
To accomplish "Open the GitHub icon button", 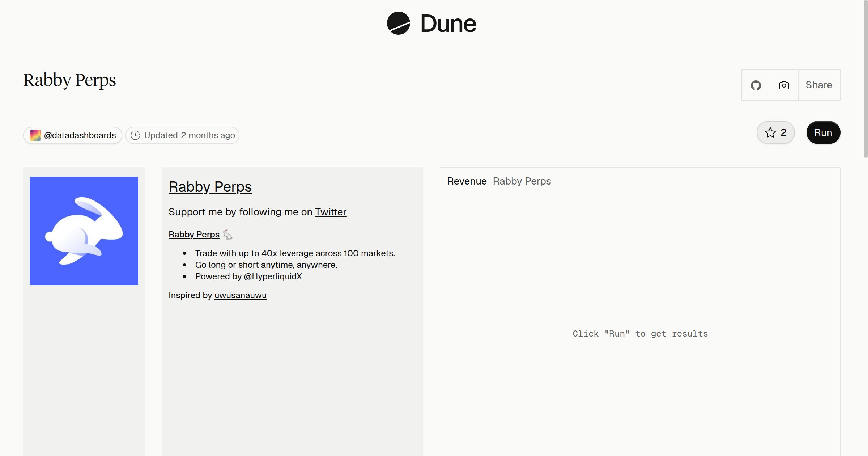I will (756, 85).
